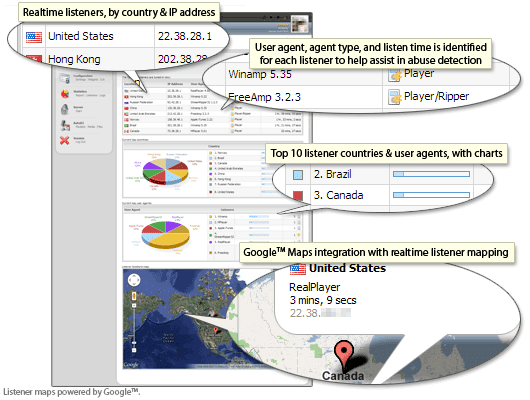Click the Log Out link under Session
This screenshot has width=530, height=400.
(80, 142)
